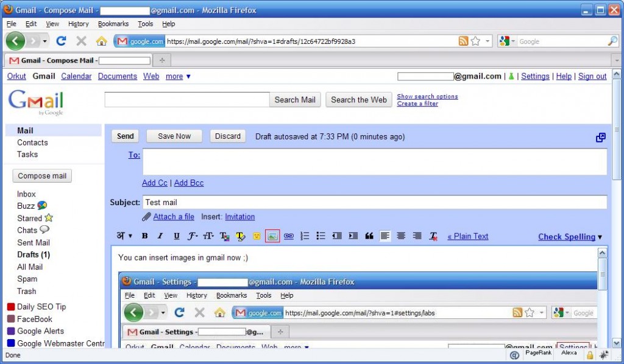Open the Hindi transliteration language dropdown

pos(124,236)
